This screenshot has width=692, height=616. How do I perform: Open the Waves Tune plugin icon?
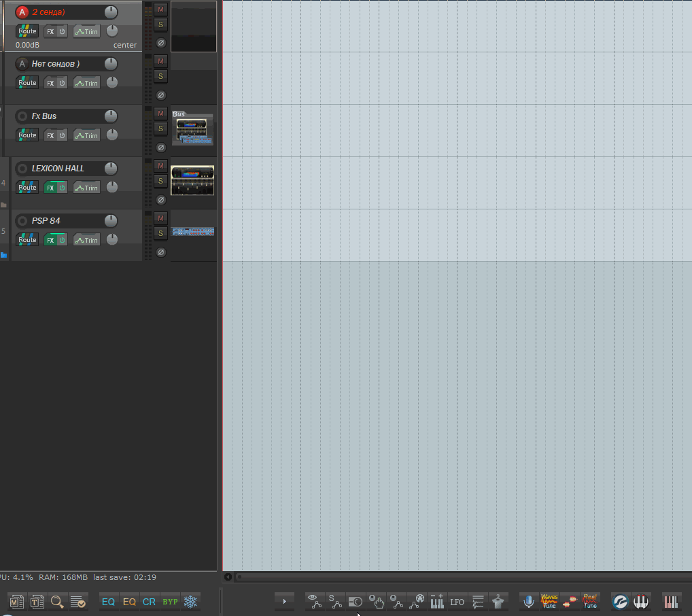pyautogui.click(x=549, y=602)
